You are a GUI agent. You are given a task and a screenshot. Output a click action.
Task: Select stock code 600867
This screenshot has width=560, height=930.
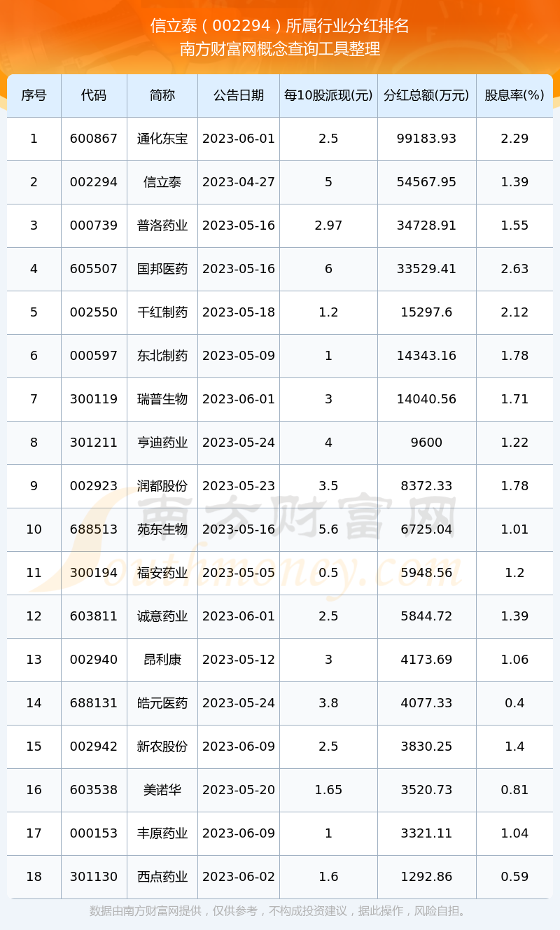pyautogui.click(x=94, y=139)
